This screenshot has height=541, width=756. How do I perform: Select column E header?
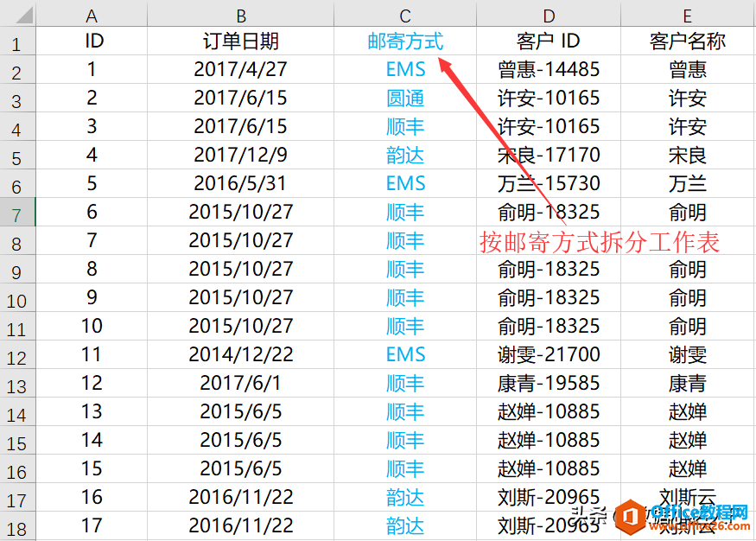[688, 16]
